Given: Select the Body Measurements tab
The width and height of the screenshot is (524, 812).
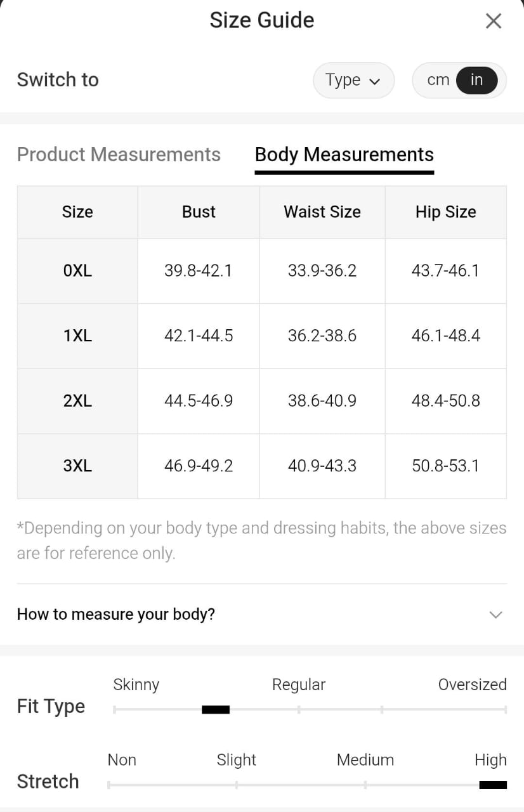Looking at the screenshot, I should (x=344, y=155).
